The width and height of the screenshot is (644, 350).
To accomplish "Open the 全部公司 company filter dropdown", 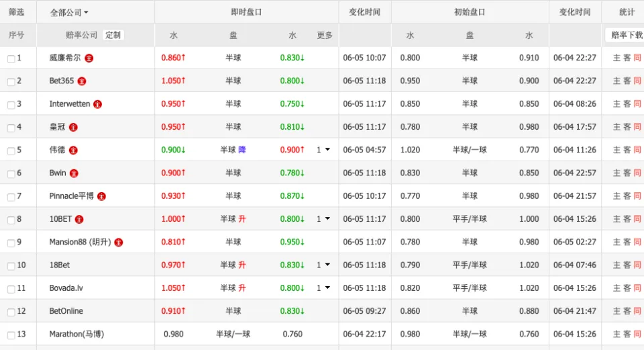I will [69, 13].
